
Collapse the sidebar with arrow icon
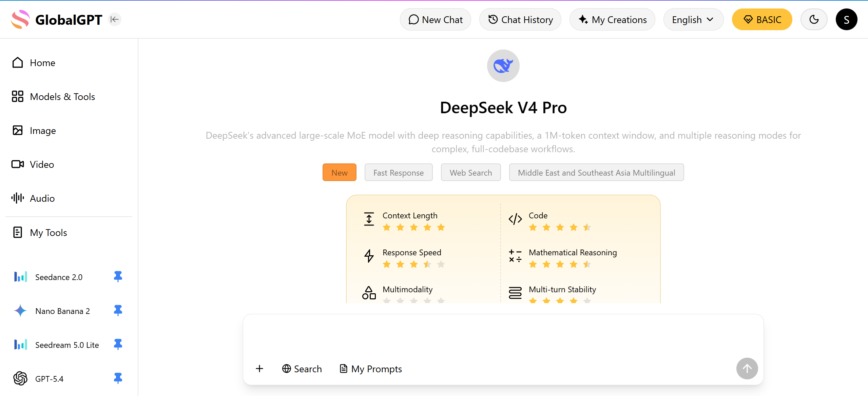click(x=115, y=19)
